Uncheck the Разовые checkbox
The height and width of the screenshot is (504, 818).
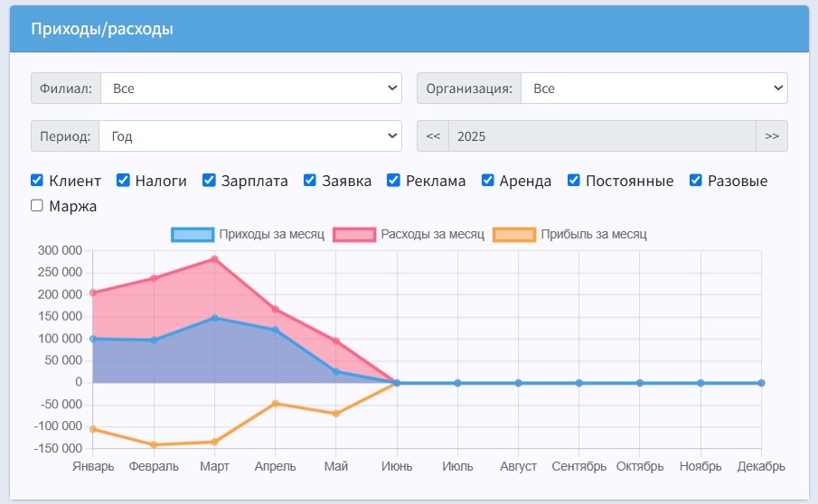[x=696, y=181]
